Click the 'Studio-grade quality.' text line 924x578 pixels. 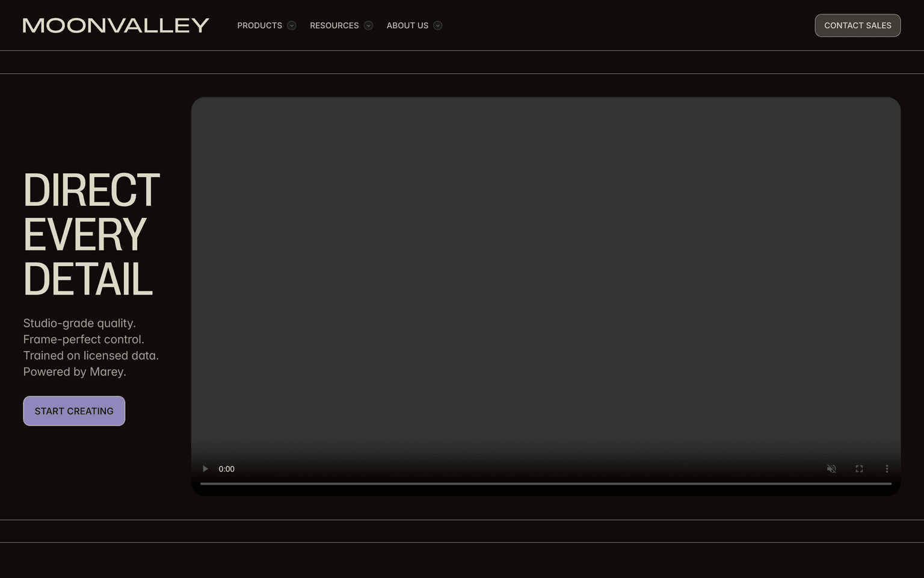pos(79,323)
